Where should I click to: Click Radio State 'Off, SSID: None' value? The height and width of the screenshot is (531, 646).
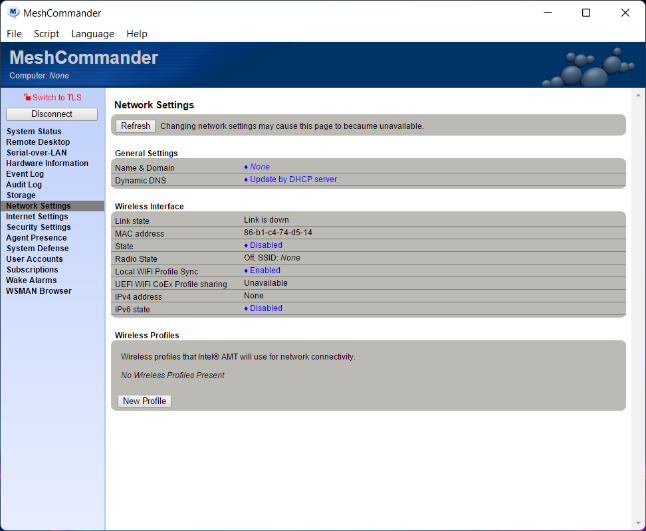272,258
